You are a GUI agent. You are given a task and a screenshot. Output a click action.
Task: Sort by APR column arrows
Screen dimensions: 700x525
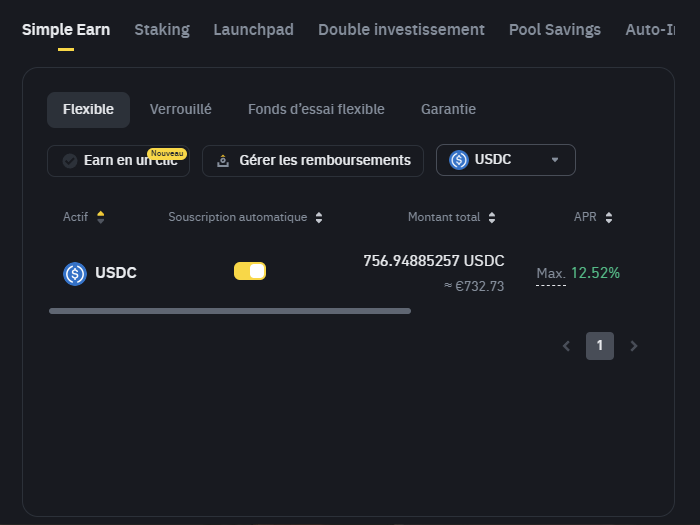(609, 217)
